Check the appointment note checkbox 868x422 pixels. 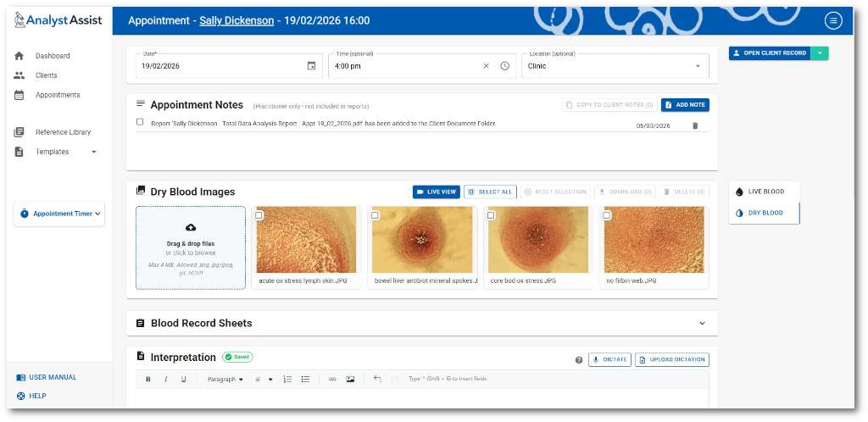140,122
